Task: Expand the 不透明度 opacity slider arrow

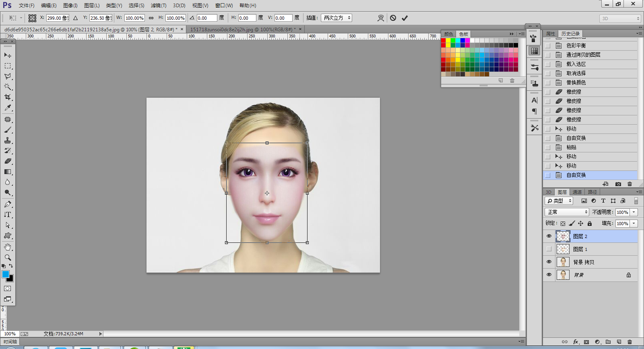Action: point(634,212)
